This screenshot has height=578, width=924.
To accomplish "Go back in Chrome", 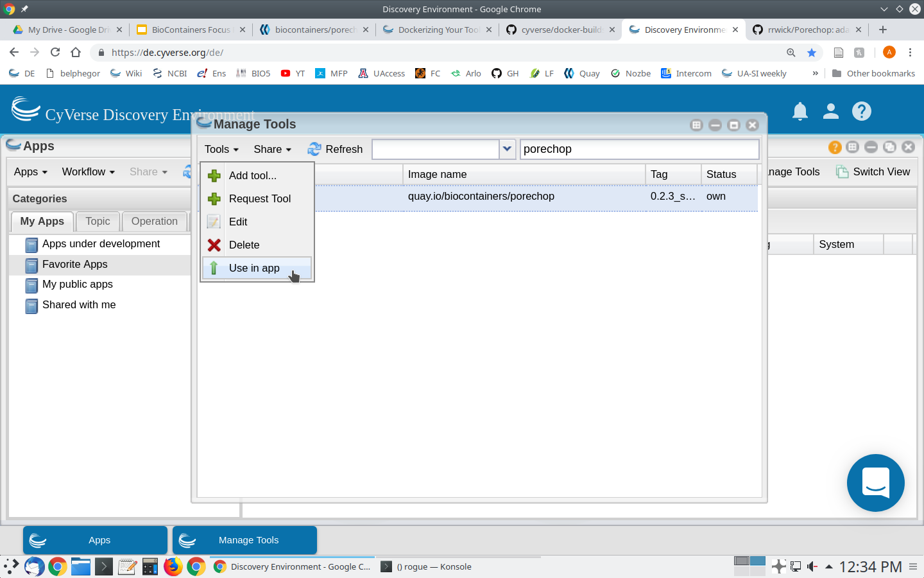I will [x=14, y=53].
